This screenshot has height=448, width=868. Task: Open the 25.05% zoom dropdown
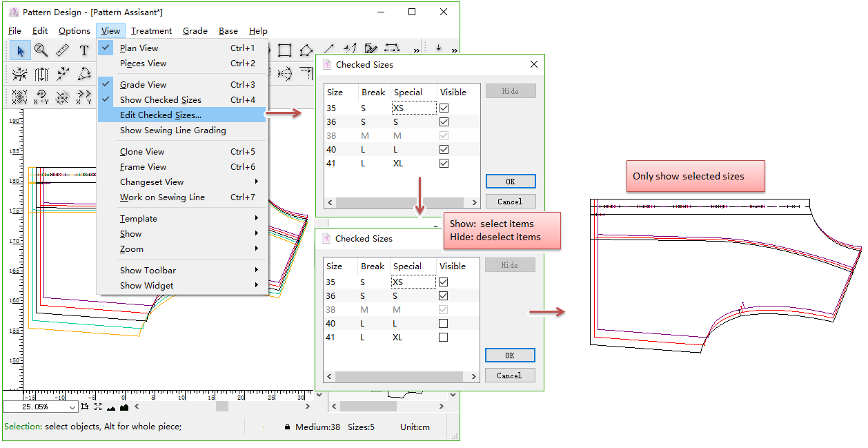tap(72, 407)
